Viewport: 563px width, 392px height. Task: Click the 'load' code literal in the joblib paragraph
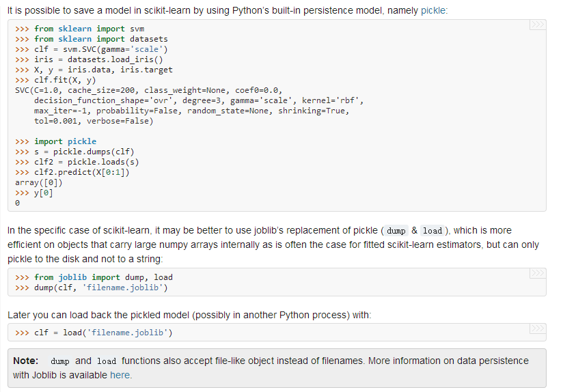[x=432, y=231]
